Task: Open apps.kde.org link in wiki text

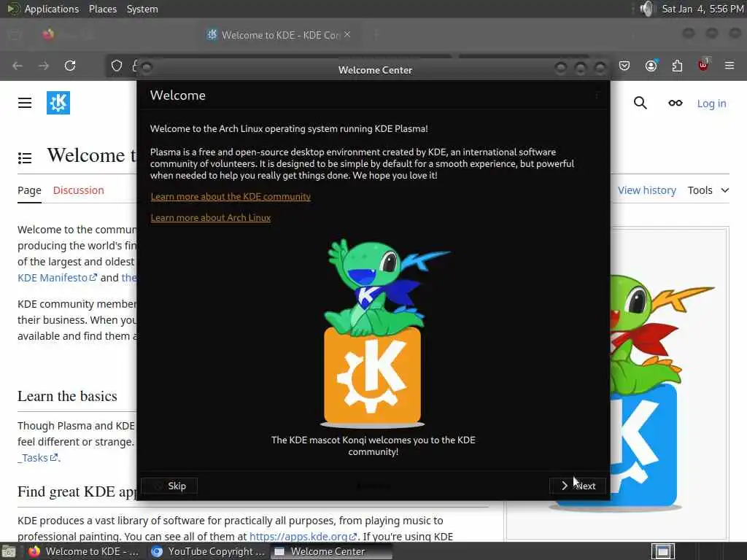Action: 303,536
